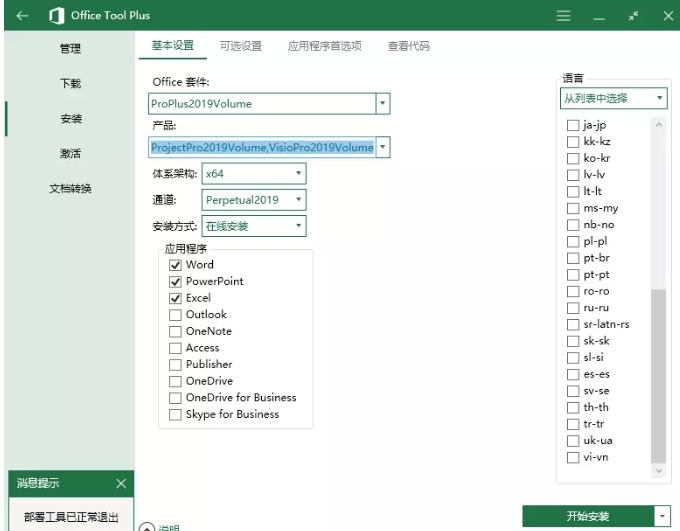Minimize the Office Tool Plus window
680x531 pixels.
pyautogui.click(x=599, y=19)
